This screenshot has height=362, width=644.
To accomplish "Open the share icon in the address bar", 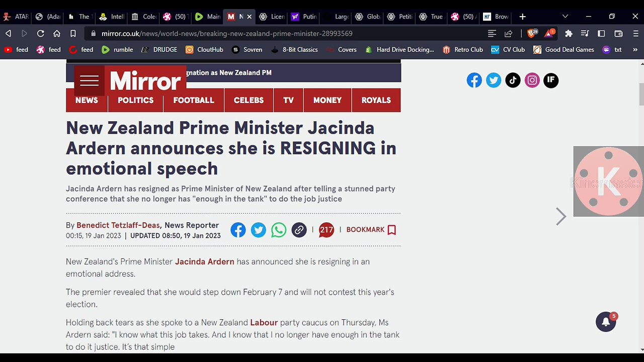I will click(x=509, y=34).
